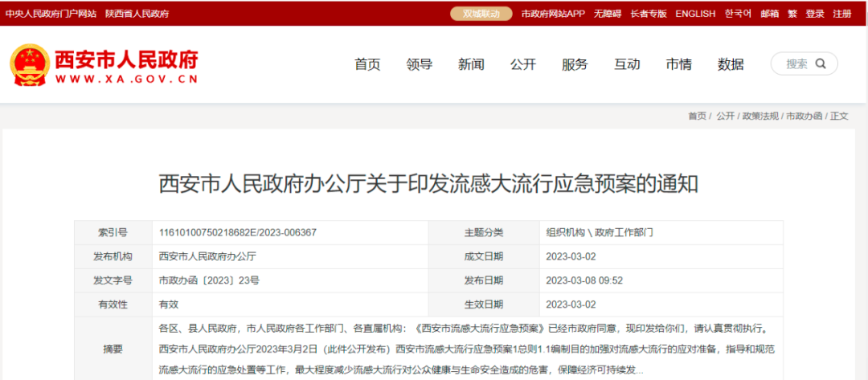Switch to traditional Chinese 繁
The image size is (868, 380).
point(792,14)
